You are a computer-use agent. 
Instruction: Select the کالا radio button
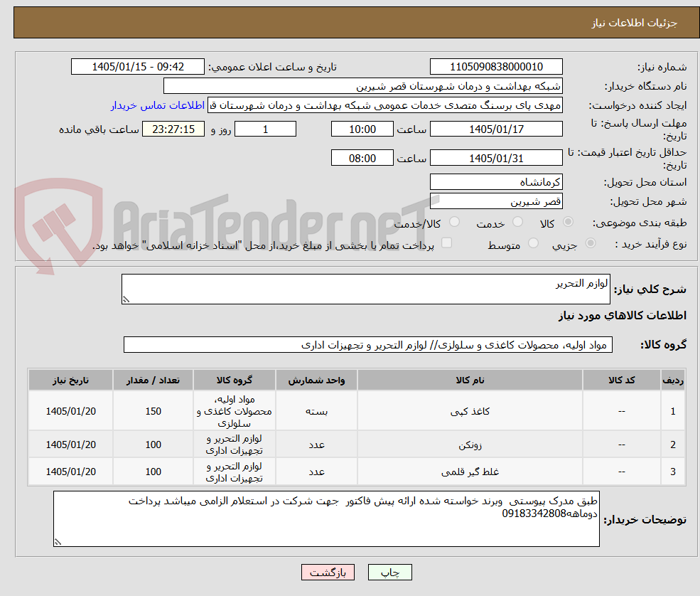click(568, 222)
